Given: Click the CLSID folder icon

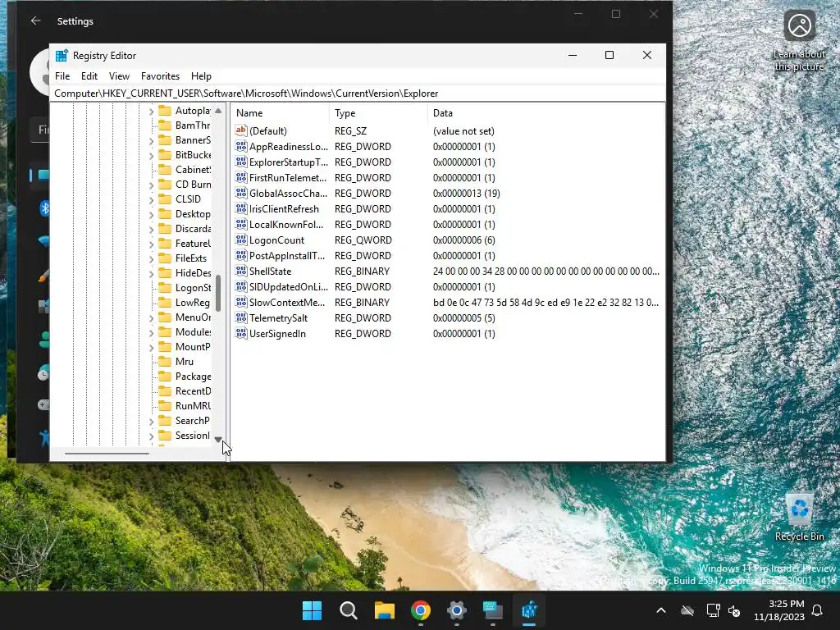Looking at the screenshot, I should coord(165,199).
